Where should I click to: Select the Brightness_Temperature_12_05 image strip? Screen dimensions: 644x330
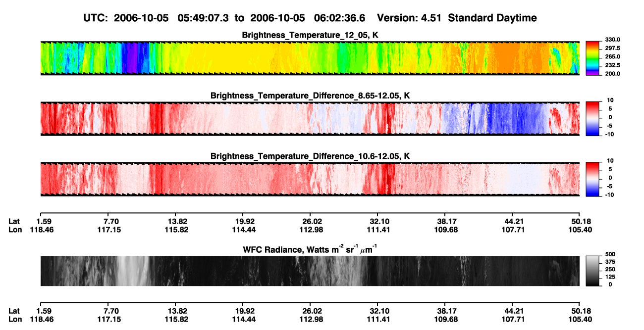(x=310, y=58)
